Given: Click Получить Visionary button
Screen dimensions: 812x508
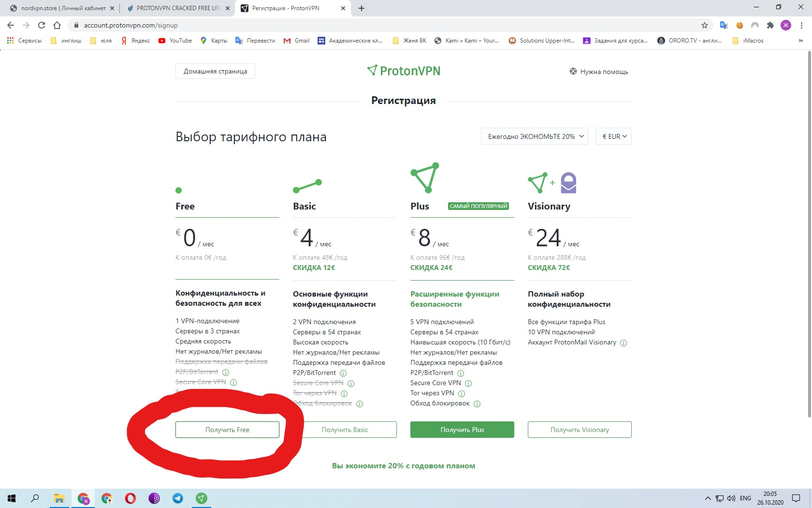Looking at the screenshot, I should click(580, 430).
